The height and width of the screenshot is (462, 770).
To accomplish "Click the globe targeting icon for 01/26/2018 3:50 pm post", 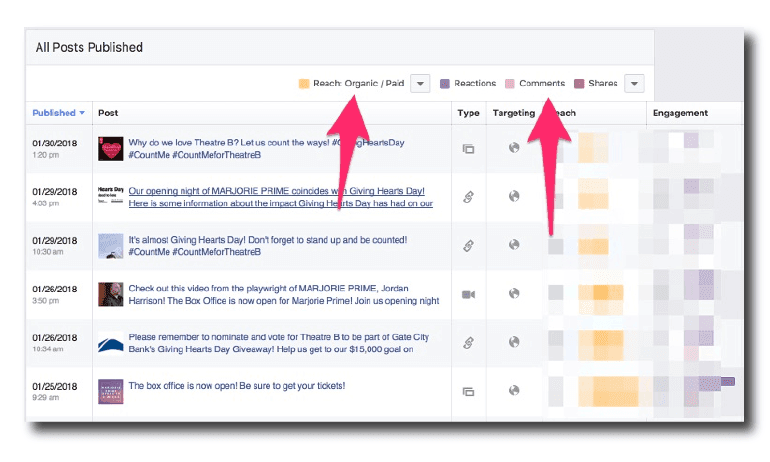I will [x=514, y=293].
